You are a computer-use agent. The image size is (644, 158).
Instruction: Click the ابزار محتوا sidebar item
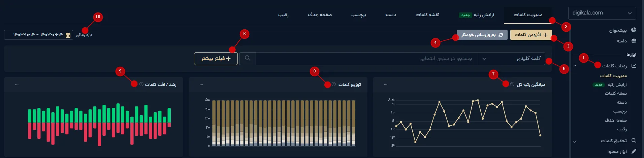pos(617,152)
